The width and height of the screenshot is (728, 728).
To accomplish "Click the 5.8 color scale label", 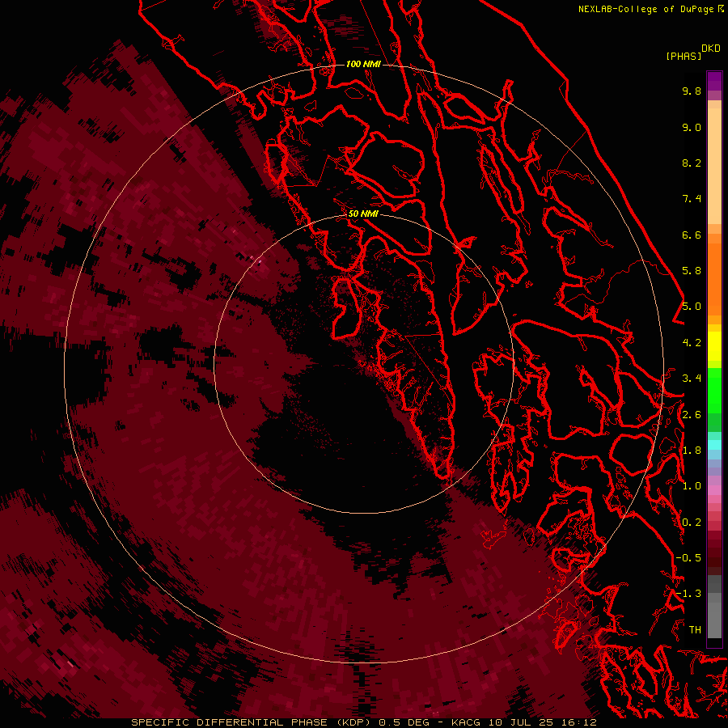I will pos(692,271).
